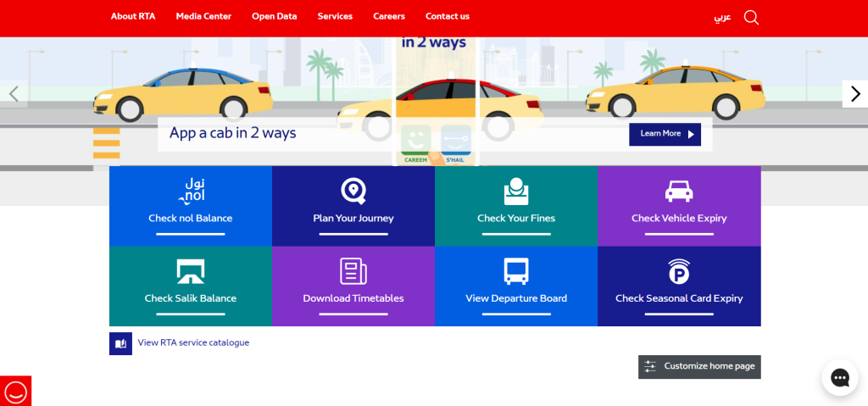Open Careers menu
This screenshot has width=868, height=406.
pyautogui.click(x=389, y=17)
